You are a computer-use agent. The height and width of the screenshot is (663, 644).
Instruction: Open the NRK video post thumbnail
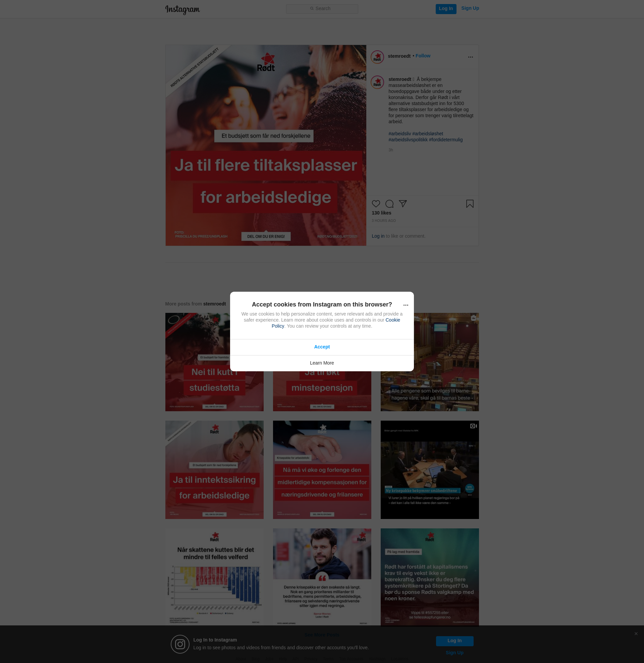[429, 470]
